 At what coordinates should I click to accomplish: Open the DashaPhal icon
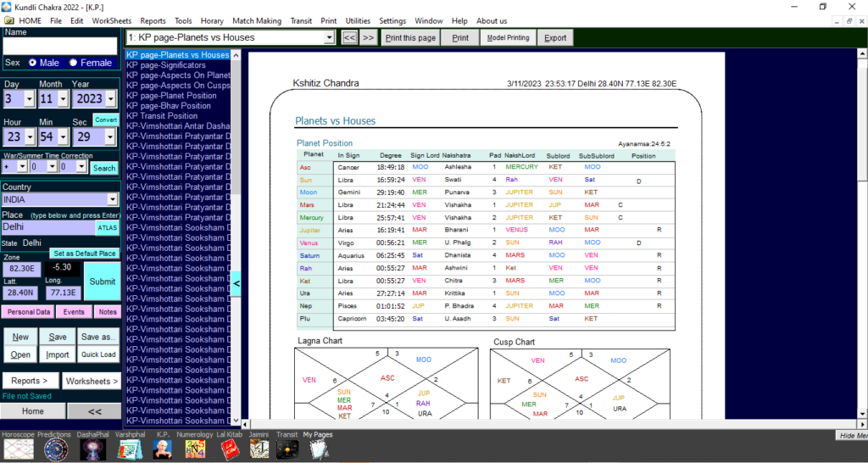(92, 449)
